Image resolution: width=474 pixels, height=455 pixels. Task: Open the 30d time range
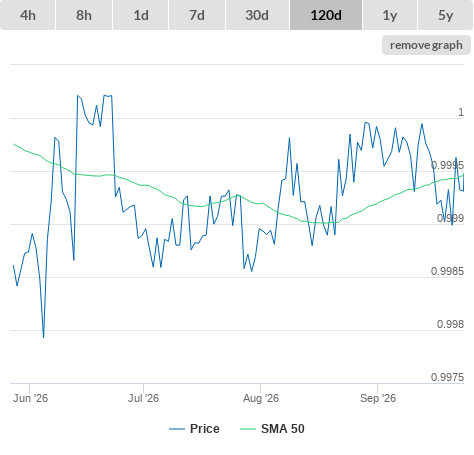[257, 15]
